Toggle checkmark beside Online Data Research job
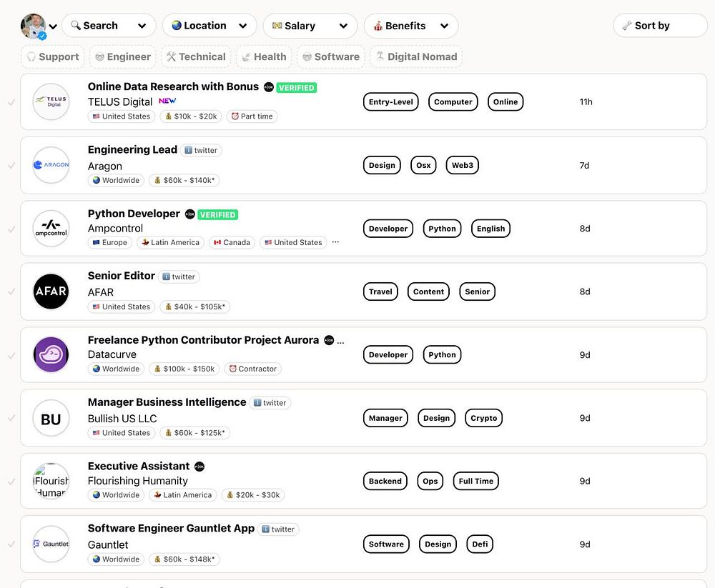715x588 pixels. 11,102
